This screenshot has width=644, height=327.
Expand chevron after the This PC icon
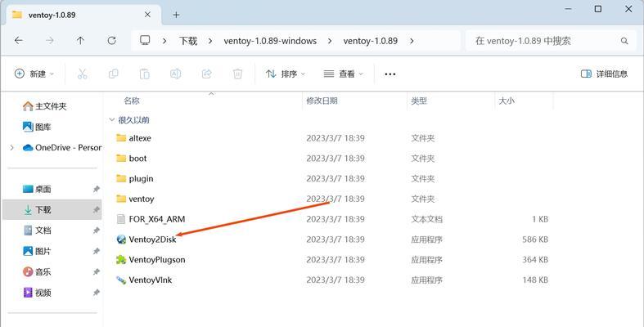coord(164,41)
